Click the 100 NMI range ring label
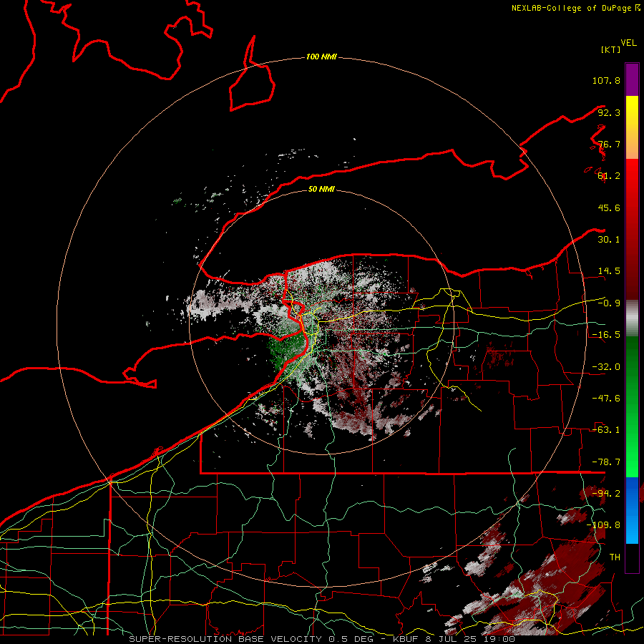Viewport: 644px width, 644px height. pos(321,57)
